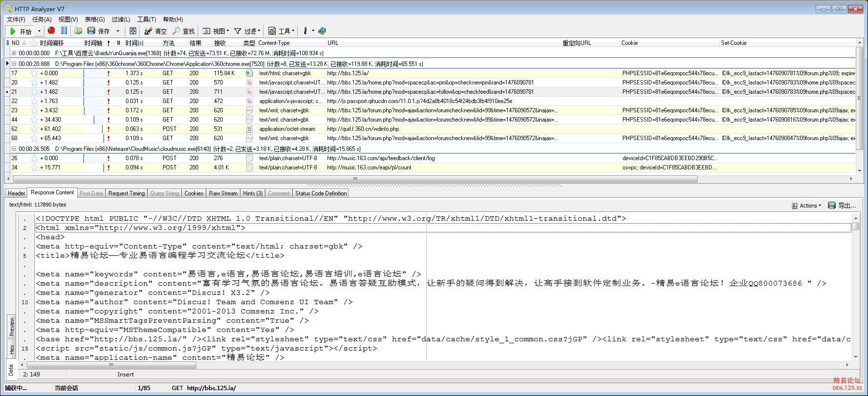
Task: Toggle the star on request row 22
Action: [x=34, y=101]
